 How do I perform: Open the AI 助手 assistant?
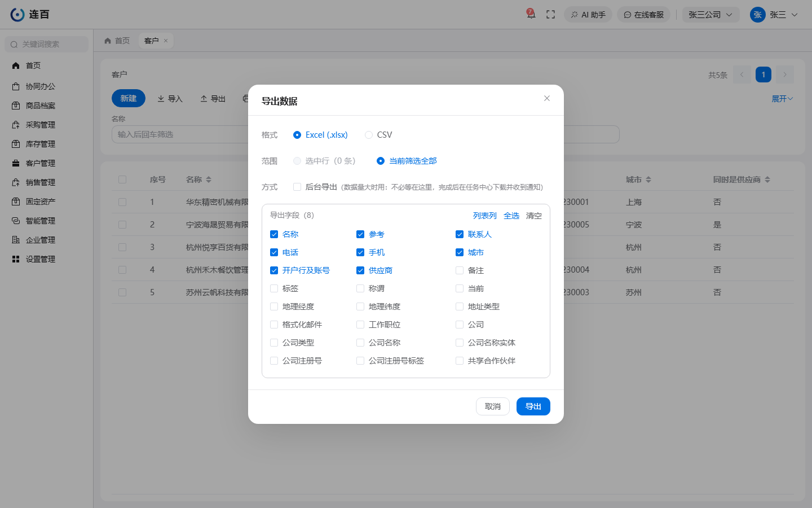(588, 15)
